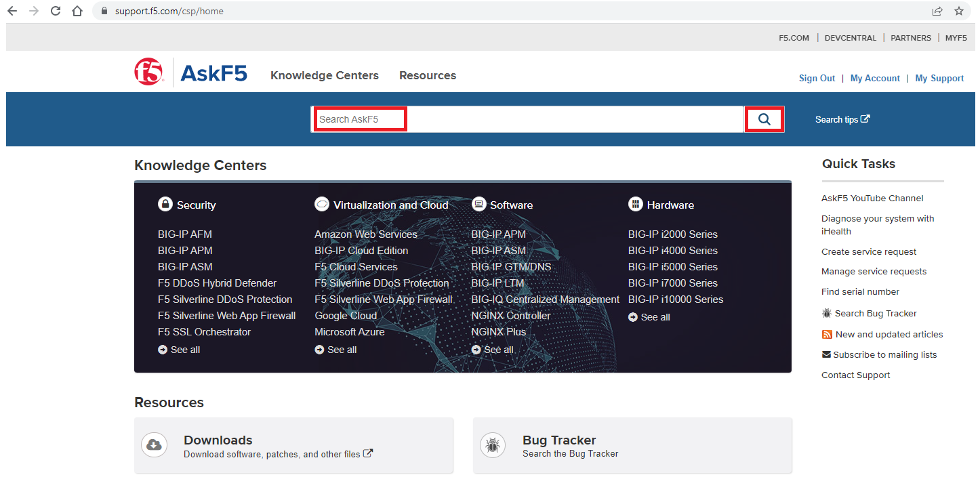Click the external link icon by Search tips
This screenshot has width=980, height=477.
[865, 119]
